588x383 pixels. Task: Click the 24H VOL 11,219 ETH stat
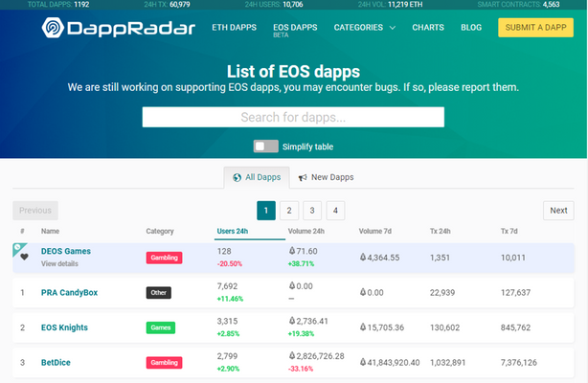[390, 5]
